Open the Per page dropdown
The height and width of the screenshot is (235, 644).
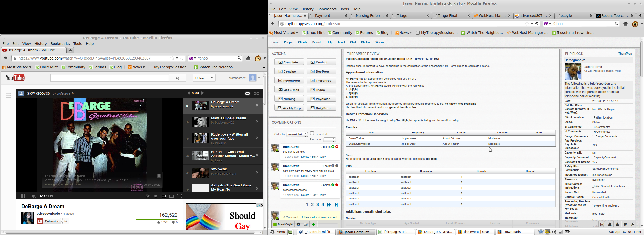coord(330,140)
